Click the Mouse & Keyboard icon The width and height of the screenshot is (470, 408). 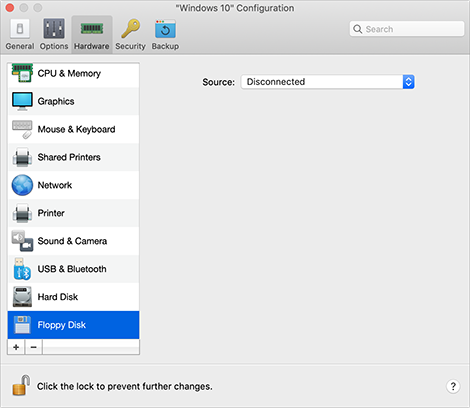(x=22, y=129)
